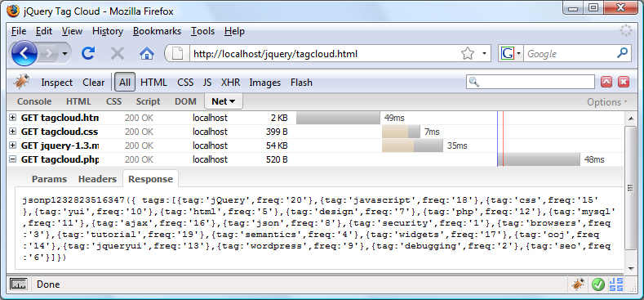The height and width of the screenshot is (300, 644).
Task: Open the View menu
Action: coord(72,31)
